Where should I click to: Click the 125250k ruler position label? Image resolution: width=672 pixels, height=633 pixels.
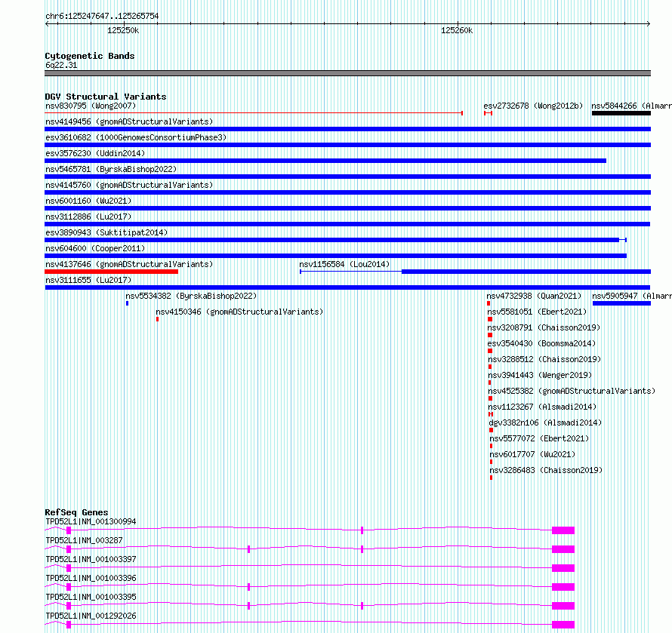123,30
